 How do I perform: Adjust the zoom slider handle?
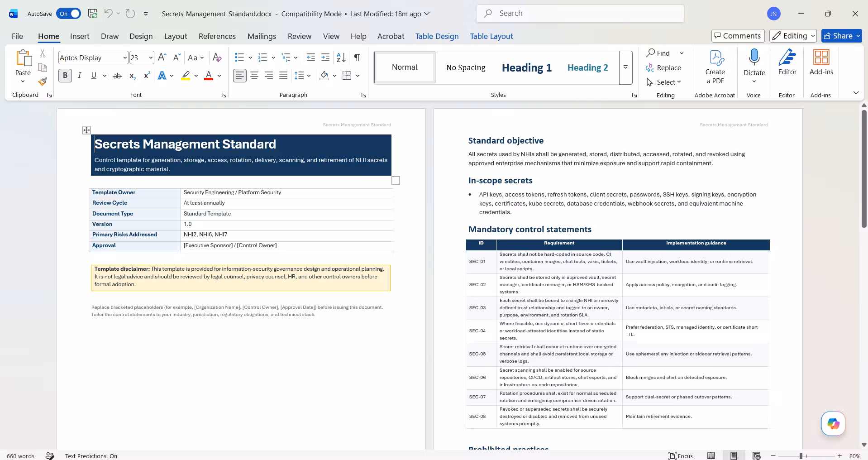tap(801, 456)
